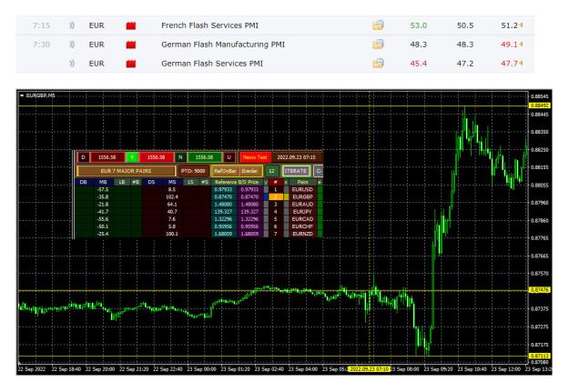The width and height of the screenshot is (569, 392).
Task: Click the red News Test button
Action: coord(255,157)
